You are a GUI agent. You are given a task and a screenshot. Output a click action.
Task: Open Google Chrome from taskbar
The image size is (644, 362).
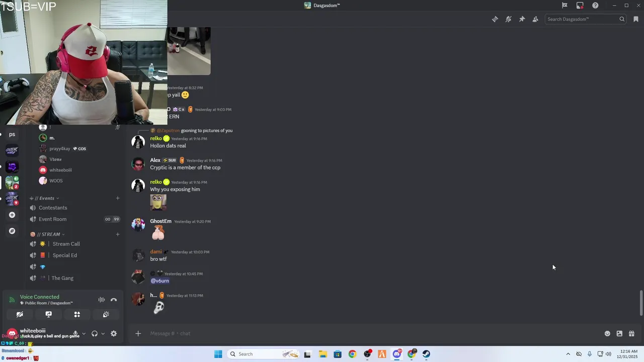(352, 354)
